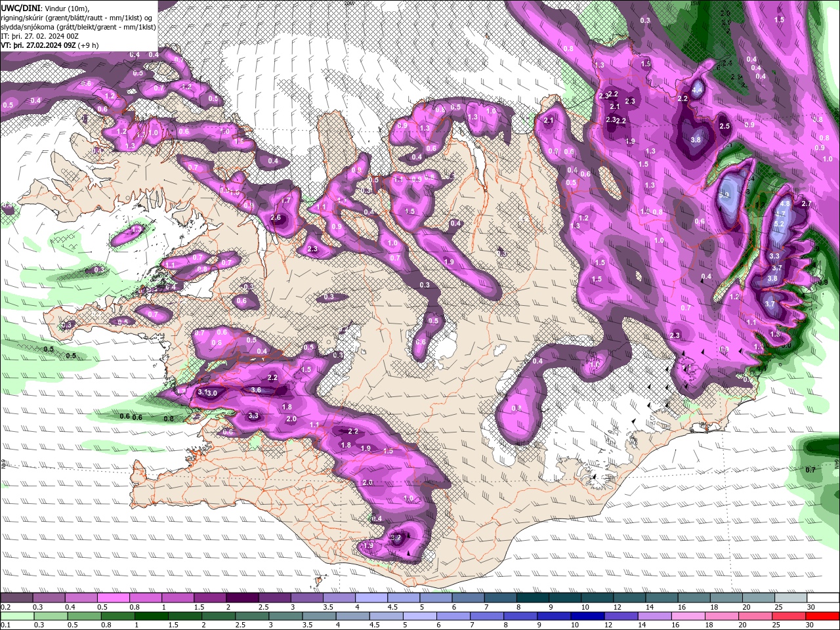Pick the darkest green swatch between 1 and 1.5, bottom row
Image resolution: width=840 pixels, height=630 pixels.
(151, 616)
